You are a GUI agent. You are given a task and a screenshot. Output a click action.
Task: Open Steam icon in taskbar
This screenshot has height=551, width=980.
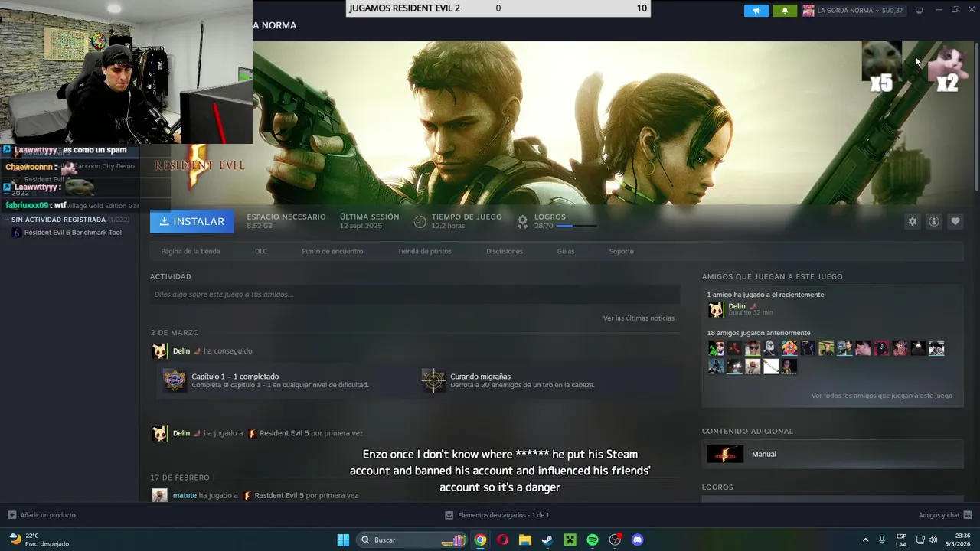(547, 540)
